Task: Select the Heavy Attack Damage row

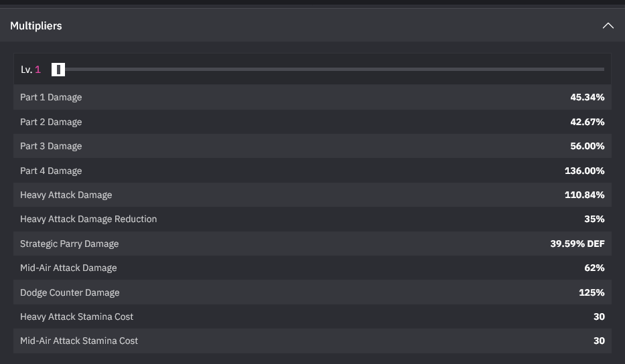Action: point(312,195)
